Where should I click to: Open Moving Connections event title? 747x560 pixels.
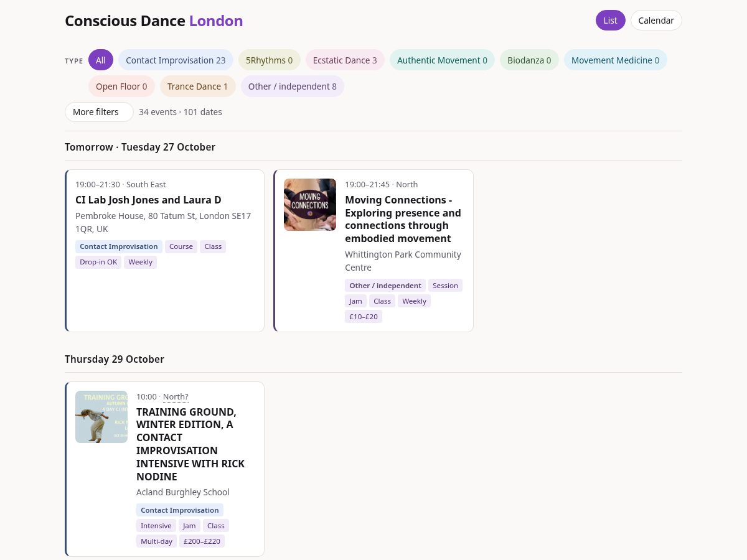(x=403, y=219)
